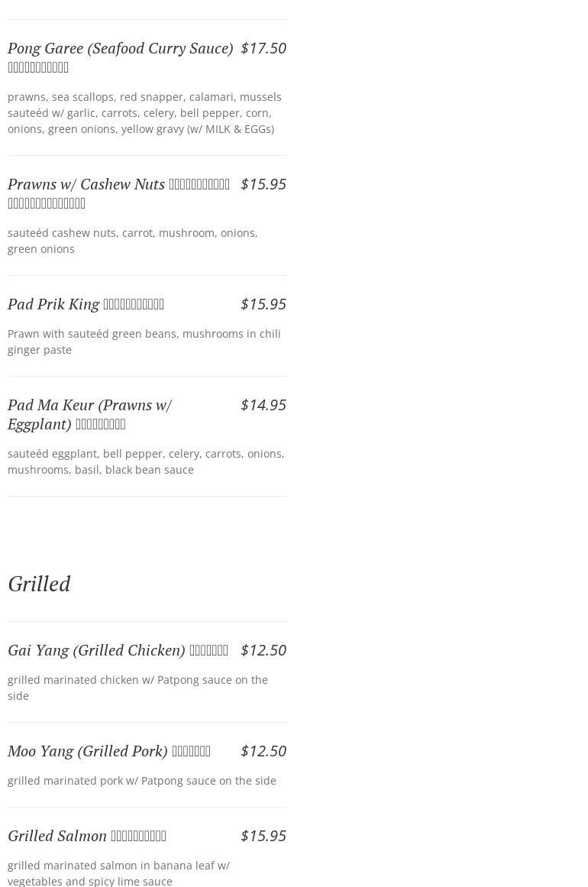
Task: Click the Grilled section heading
Action: pos(39,584)
